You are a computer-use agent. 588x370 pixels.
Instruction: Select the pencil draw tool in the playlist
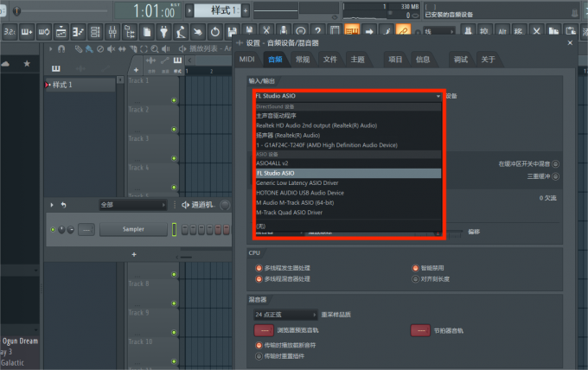[x=78, y=48]
